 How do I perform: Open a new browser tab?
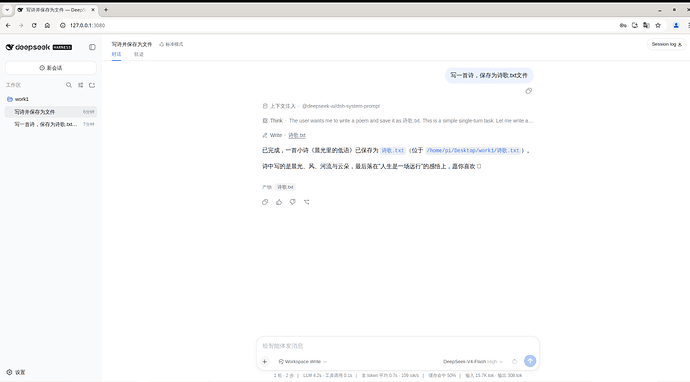[106, 10]
